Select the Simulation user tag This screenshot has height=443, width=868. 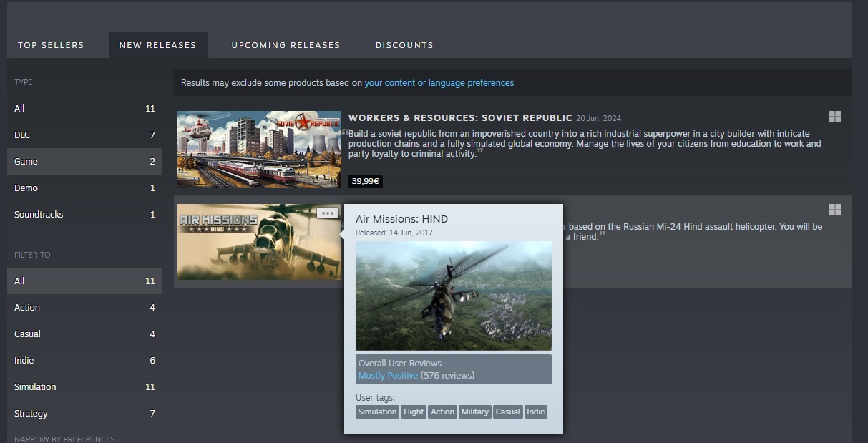[x=377, y=412]
